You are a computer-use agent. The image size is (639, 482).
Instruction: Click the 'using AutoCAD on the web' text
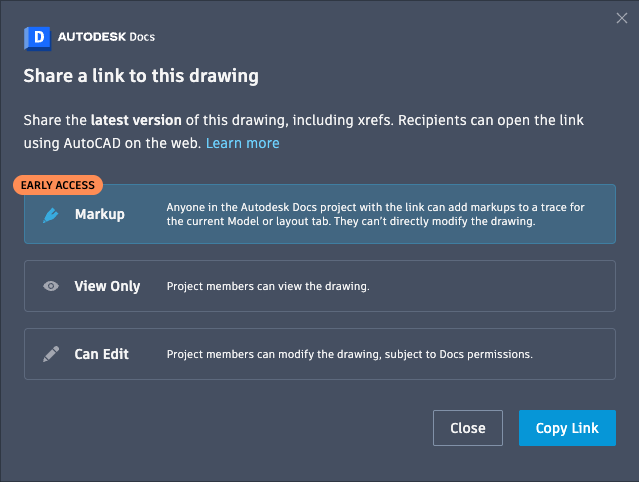[112, 143]
